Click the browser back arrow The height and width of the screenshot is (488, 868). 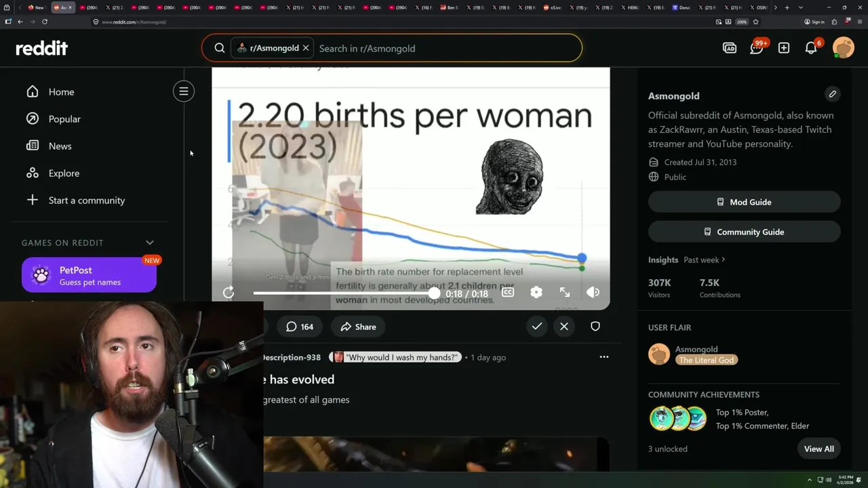20,22
